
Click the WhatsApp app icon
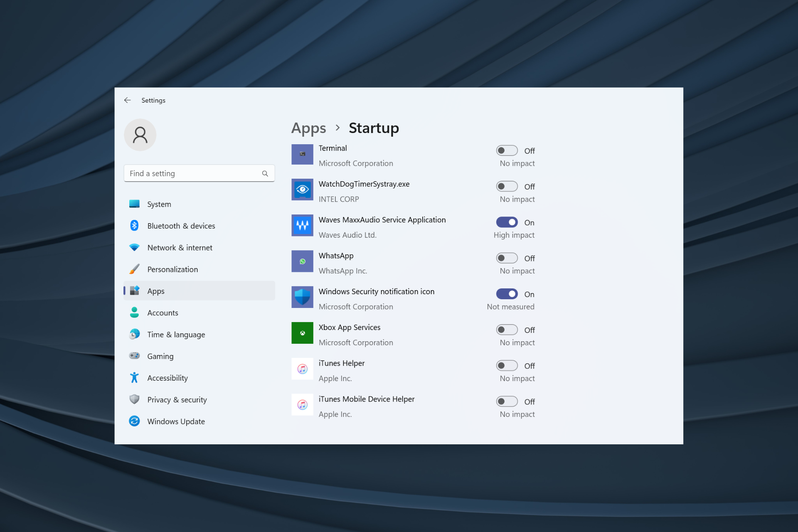(302, 261)
